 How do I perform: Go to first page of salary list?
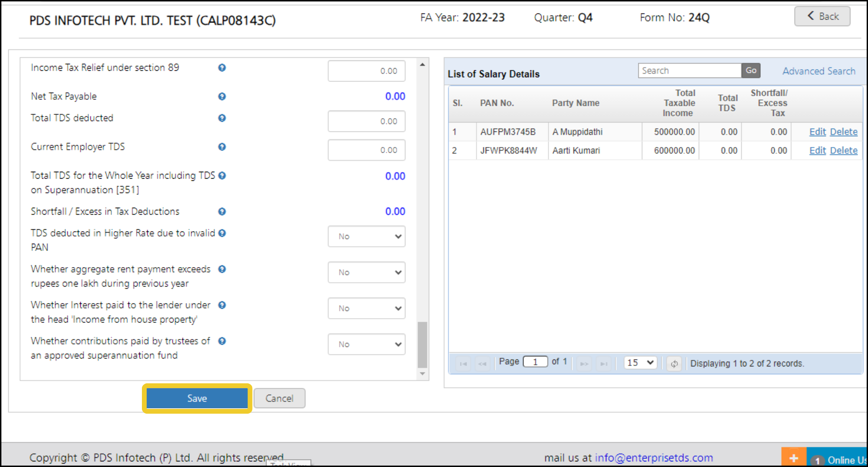[x=463, y=363]
